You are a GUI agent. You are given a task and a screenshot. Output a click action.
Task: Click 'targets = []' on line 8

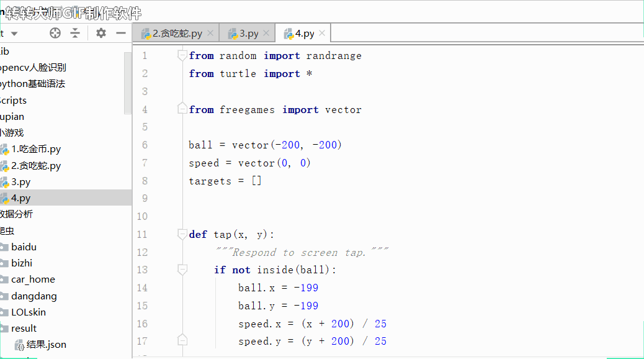click(x=225, y=181)
